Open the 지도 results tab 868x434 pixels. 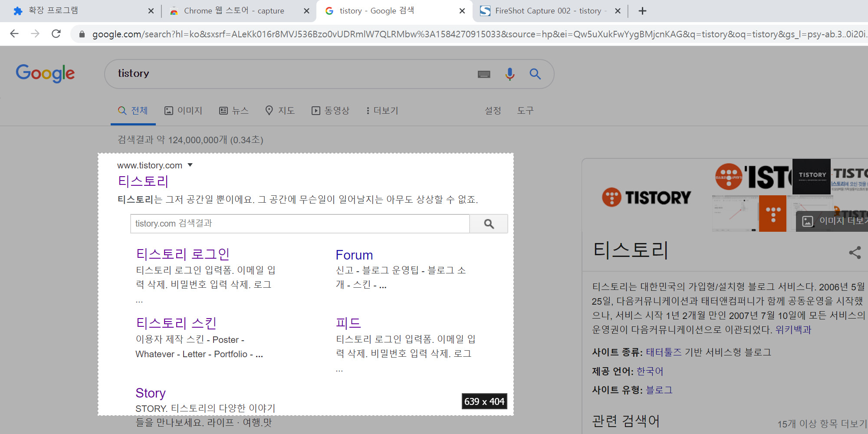(280, 111)
